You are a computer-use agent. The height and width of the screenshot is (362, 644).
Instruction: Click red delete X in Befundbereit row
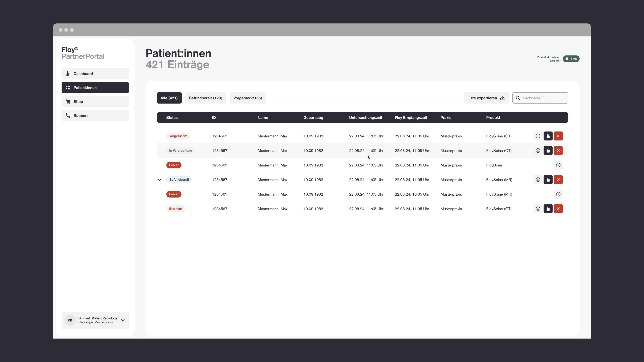pos(558,180)
